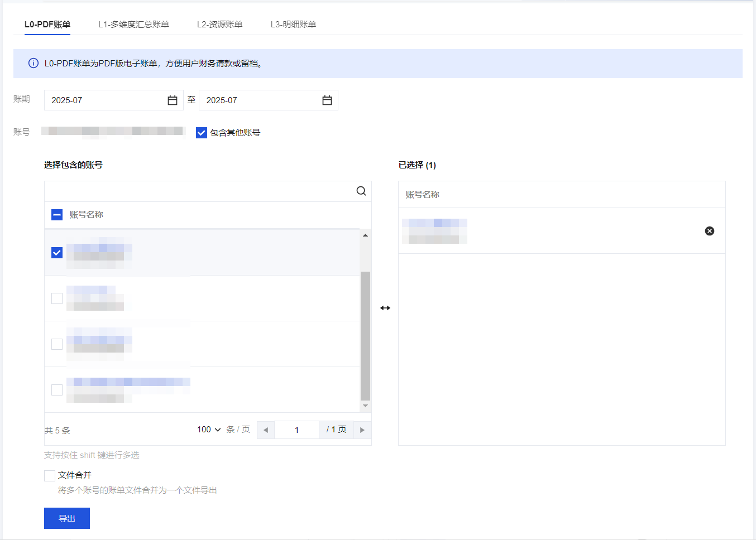Open the 100 条/页 page size dropdown
Image resolution: width=756 pixels, height=540 pixels.
209,430
